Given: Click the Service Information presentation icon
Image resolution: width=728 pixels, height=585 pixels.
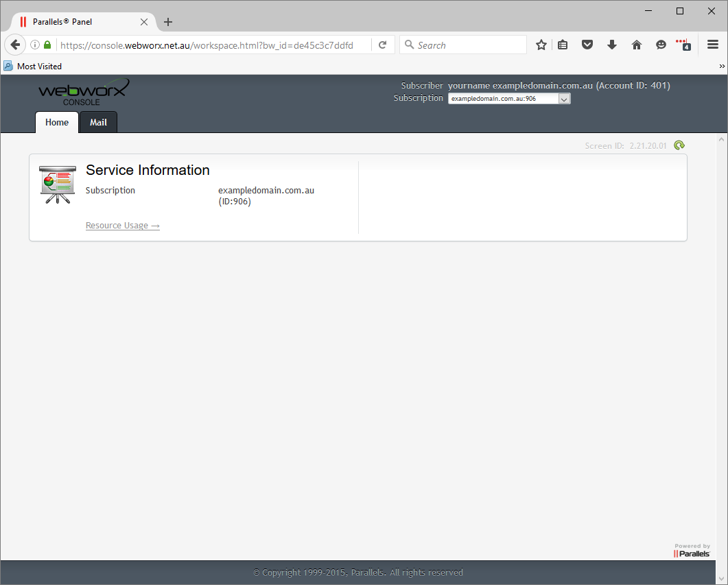Looking at the screenshot, I should coord(57,184).
